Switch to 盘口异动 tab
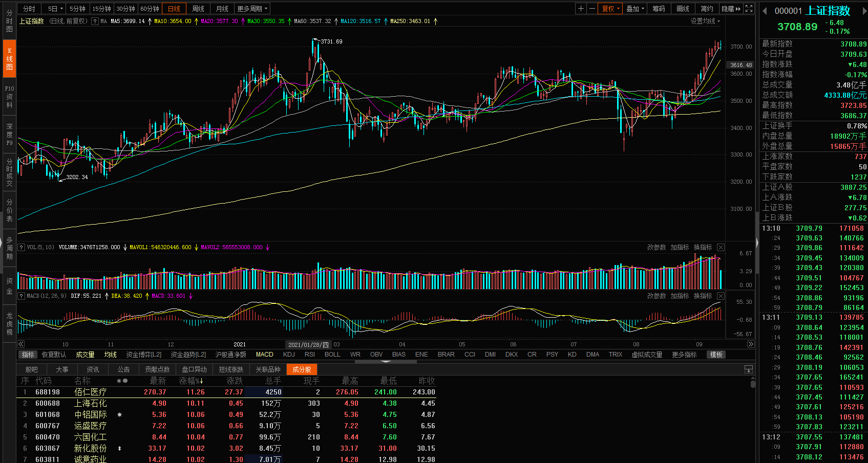Image resolution: width=868 pixels, height=463 pixels. (194, 369)
